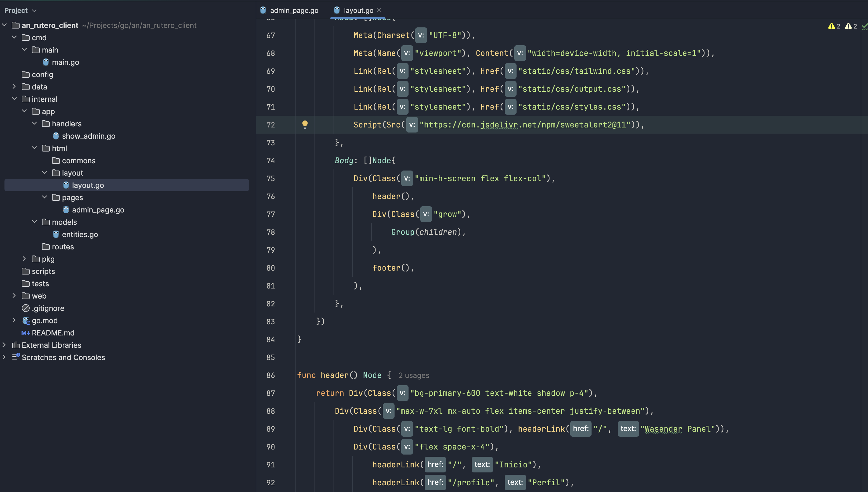The image size is (868, 492).
Task: Click the footer() call on line 80
Action: tap(391, 268)
